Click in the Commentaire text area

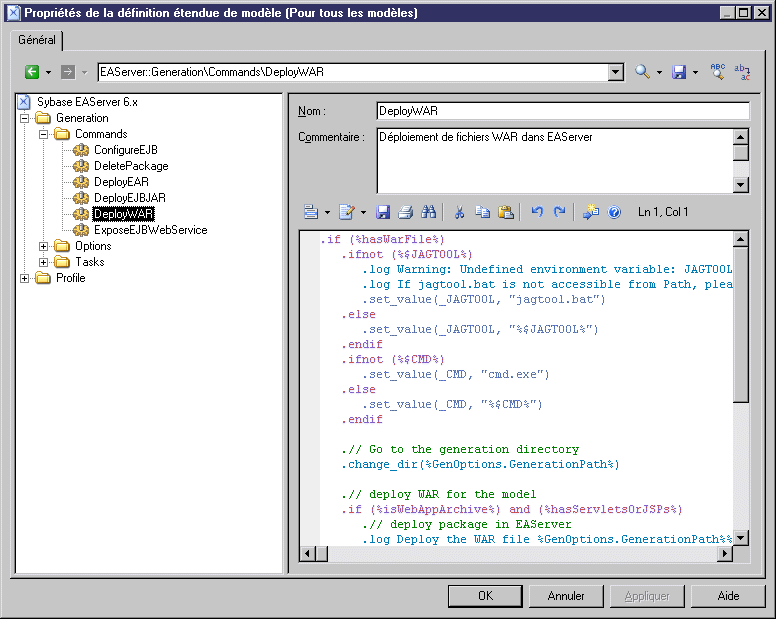pyautogui.click(x=554, y=161)
